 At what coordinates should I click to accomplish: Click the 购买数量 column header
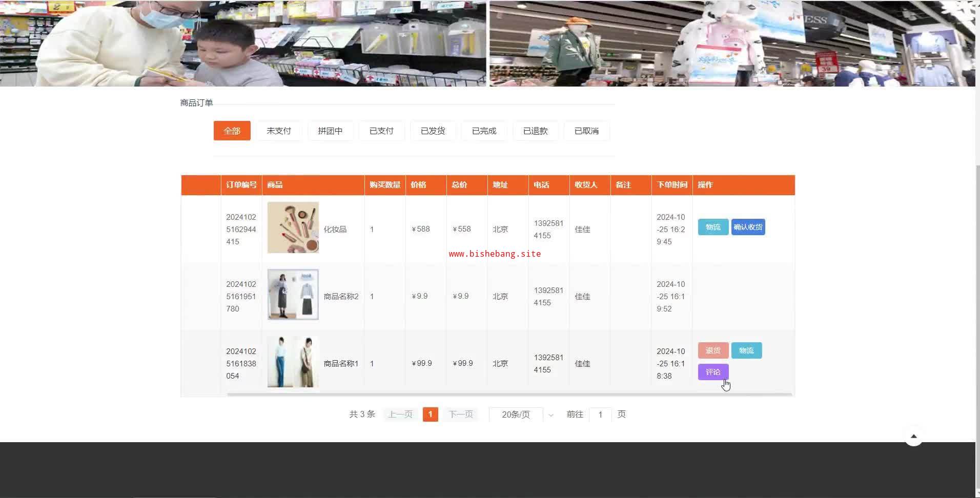point(385,185)
